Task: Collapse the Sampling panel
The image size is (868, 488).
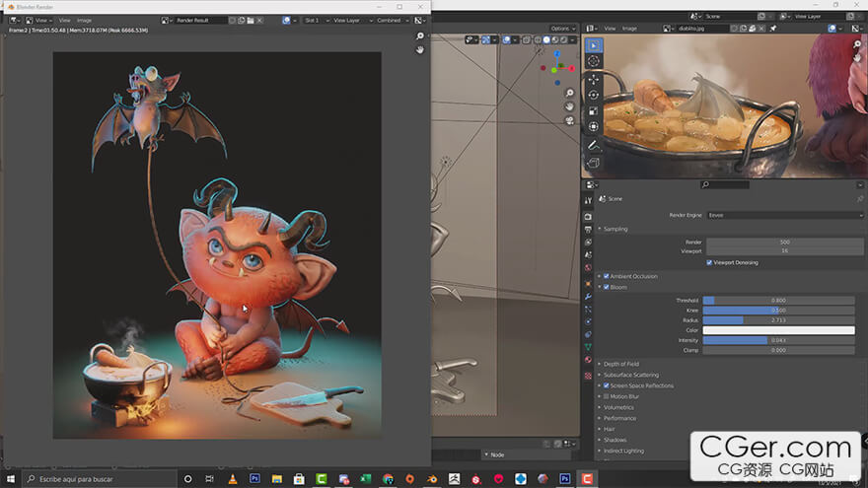Action: pos(615,229)
